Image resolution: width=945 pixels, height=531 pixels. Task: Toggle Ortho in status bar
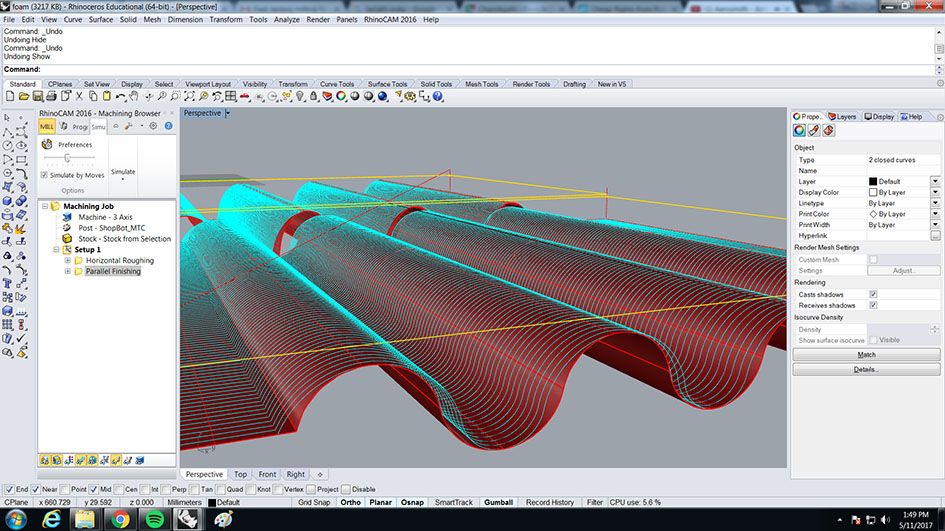(350, 502)
